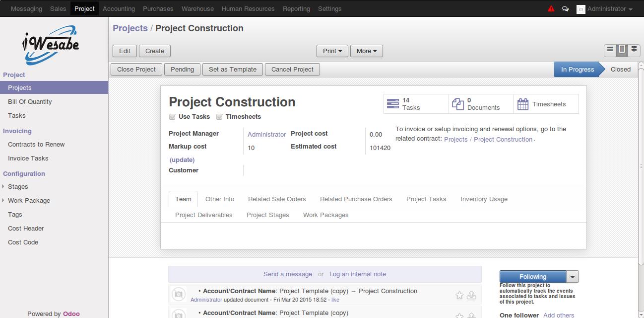Open the Warehouse menu
Image resolution: width=644 pixels, height=318 pixels.
pos(197,8)
